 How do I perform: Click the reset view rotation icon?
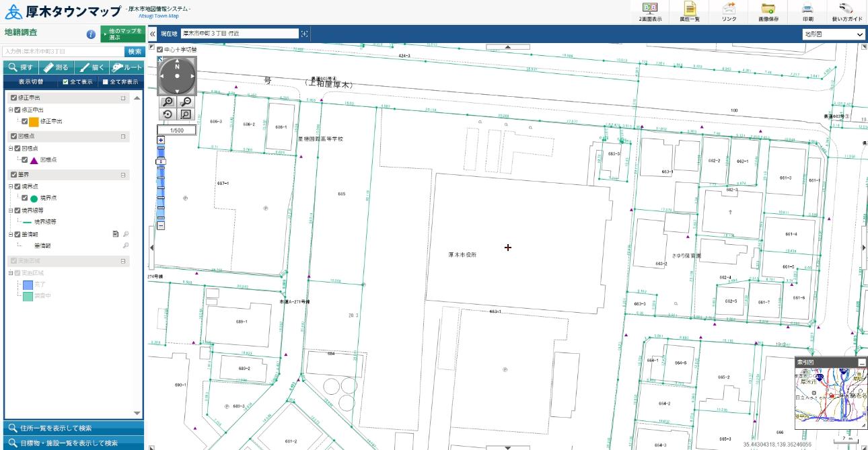point(168,114)
